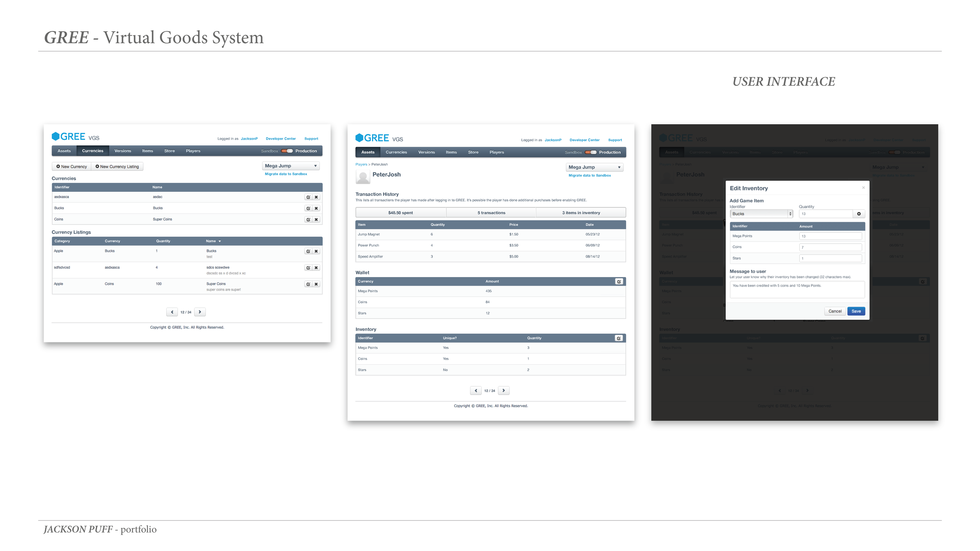The height and width of the screenshot is (551, 980).
Task: Open the Players tab in middle screen
Action: (497, 152)
